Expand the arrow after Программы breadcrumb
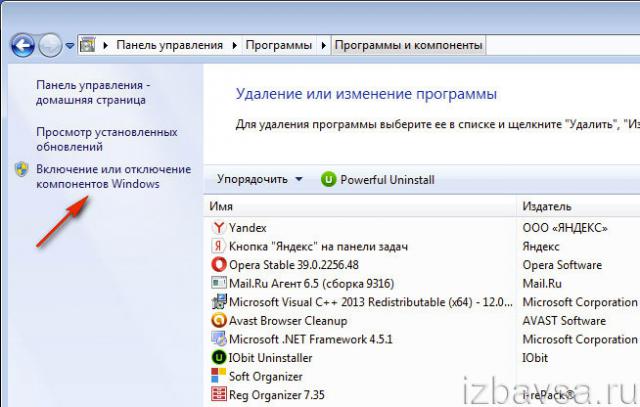 point(323,45)
